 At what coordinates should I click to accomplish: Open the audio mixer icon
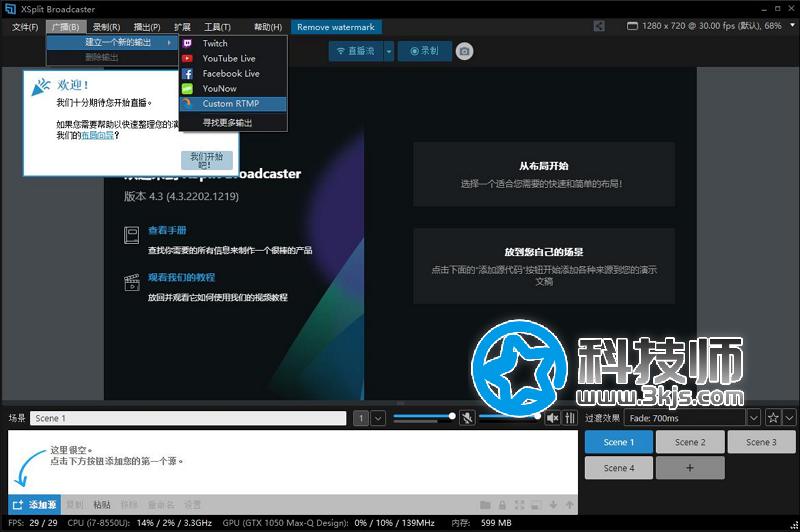tap(570, 418)
